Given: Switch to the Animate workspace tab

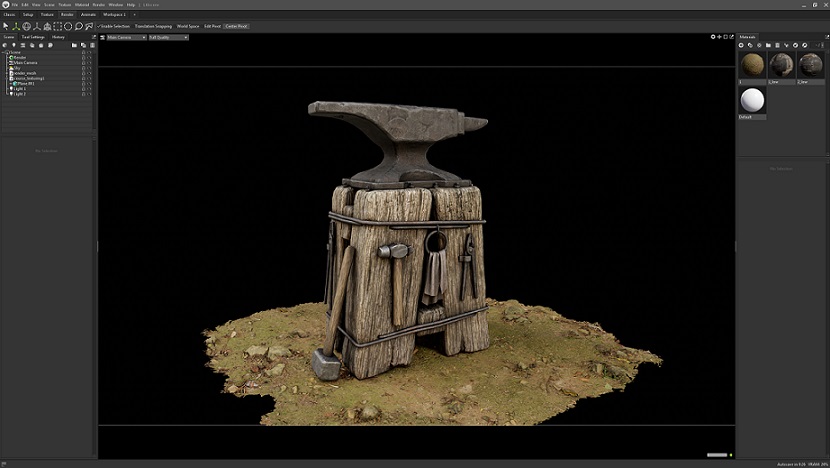Looking at the screenshot, I should click(88, 14).
